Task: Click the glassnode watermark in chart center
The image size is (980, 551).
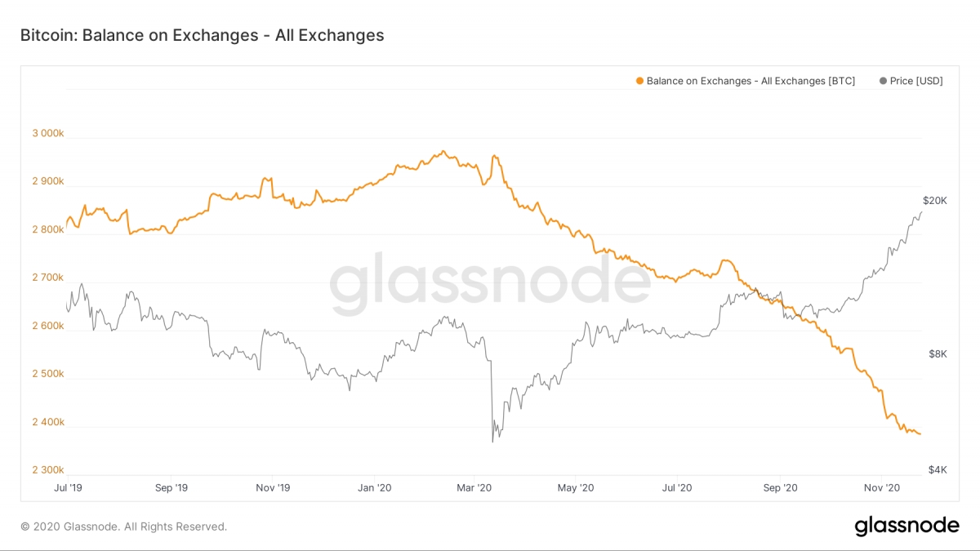Action: tap(490, 282)
